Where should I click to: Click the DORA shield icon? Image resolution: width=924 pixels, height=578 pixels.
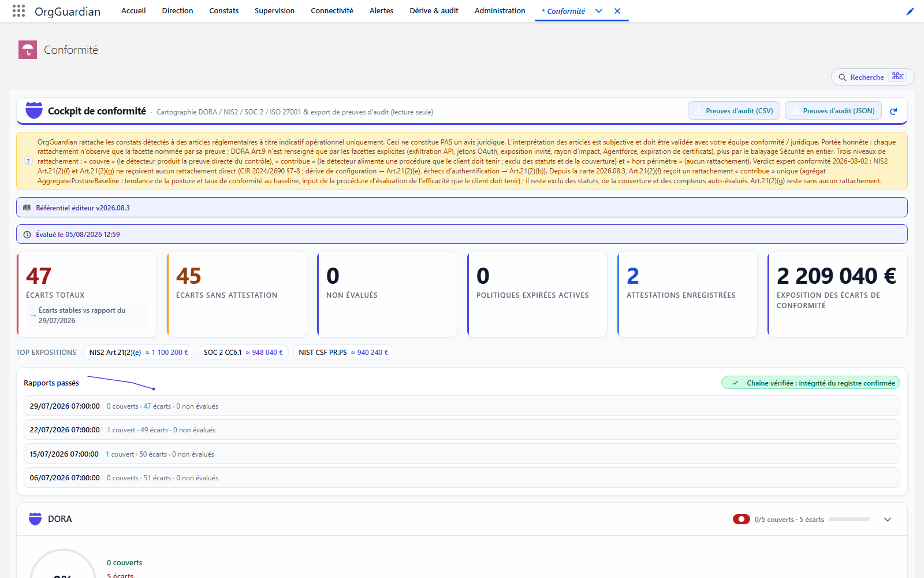pyautogui.click(x=35, y=519)
